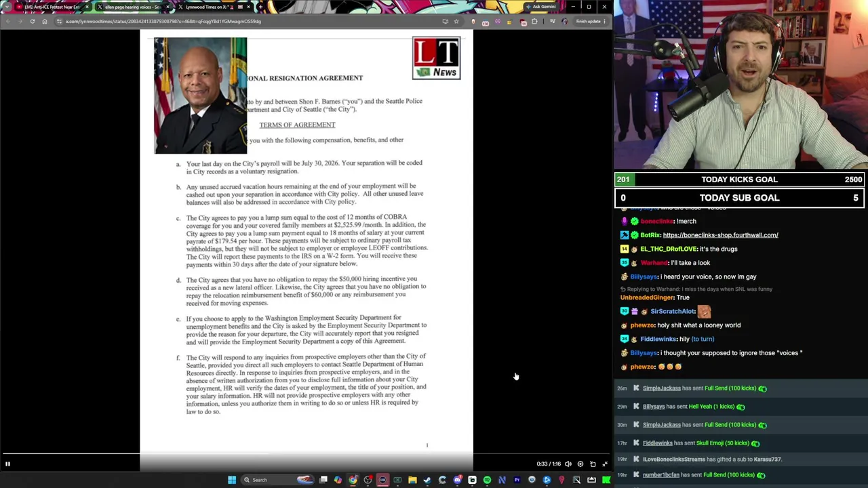Open Discord from the taskbar
The height and width of the screenshot is (488, 868).
pos(457,480)
